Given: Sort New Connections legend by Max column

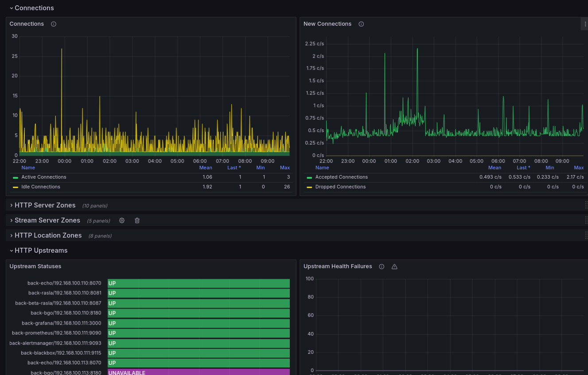Looking at the screenshot, I should click(x=578, y=168).
